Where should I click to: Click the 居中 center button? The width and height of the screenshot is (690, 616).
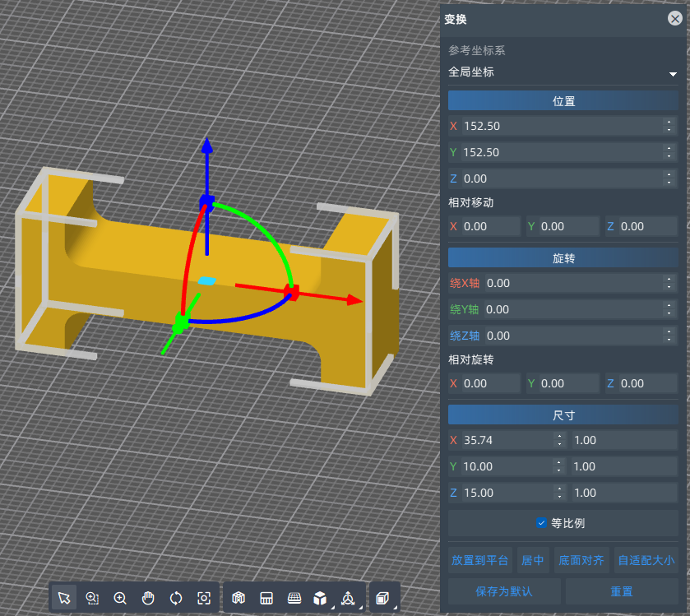click(x=532, y=561)
